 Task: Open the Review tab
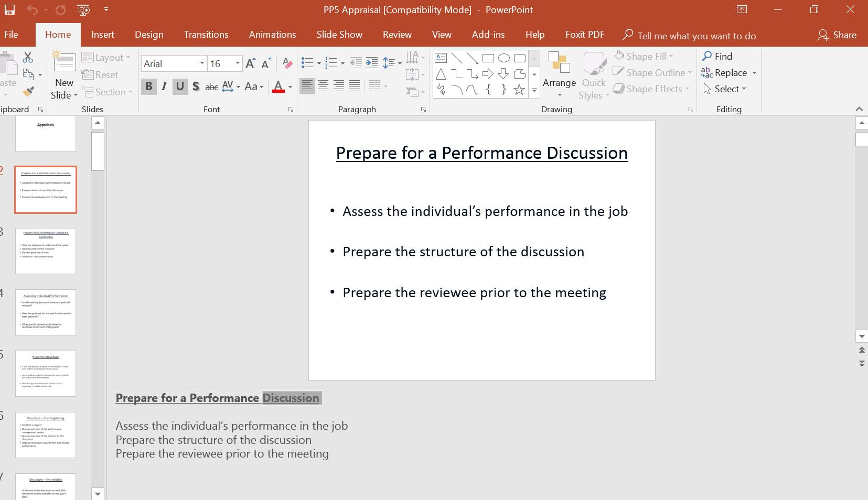click(x=397, y=35)
